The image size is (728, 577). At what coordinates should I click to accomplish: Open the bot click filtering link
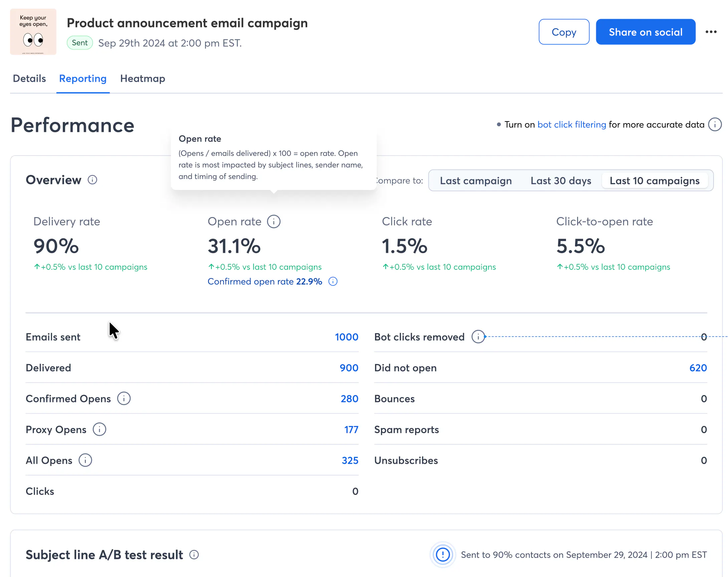pos(571,125)
